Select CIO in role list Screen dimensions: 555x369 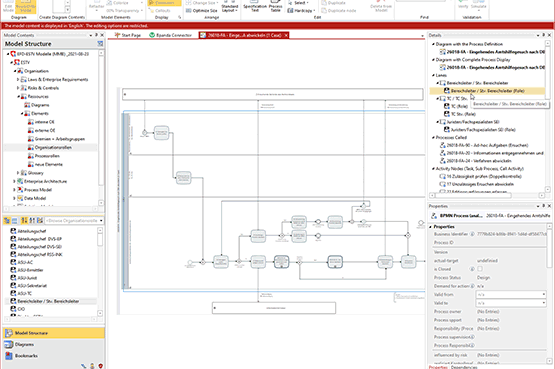pyautogui.click(x=17, y=309)
